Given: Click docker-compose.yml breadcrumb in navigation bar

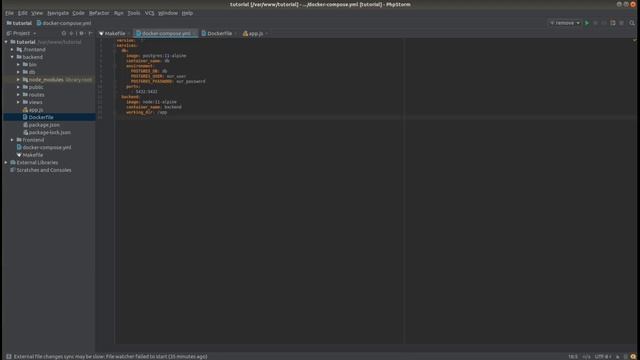Looking at the screenshot, I should pos(64,23).
